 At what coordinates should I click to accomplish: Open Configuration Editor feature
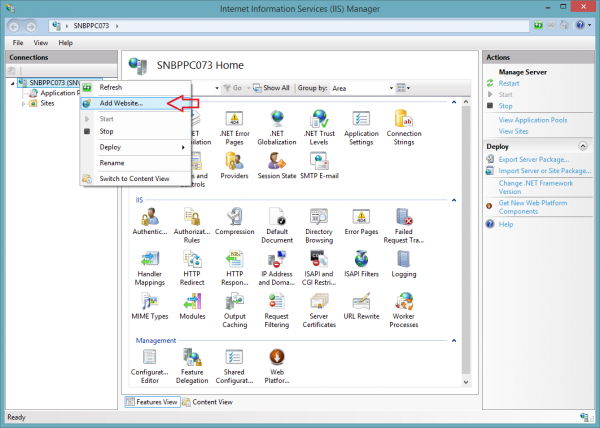(150, 366)
